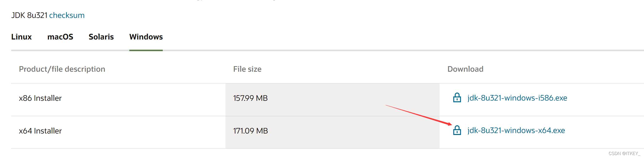Image resolution: width=644 pixels, height=158 pixels.
Task: Click the lock icon beside the i586 download
Action: point(457,98)
